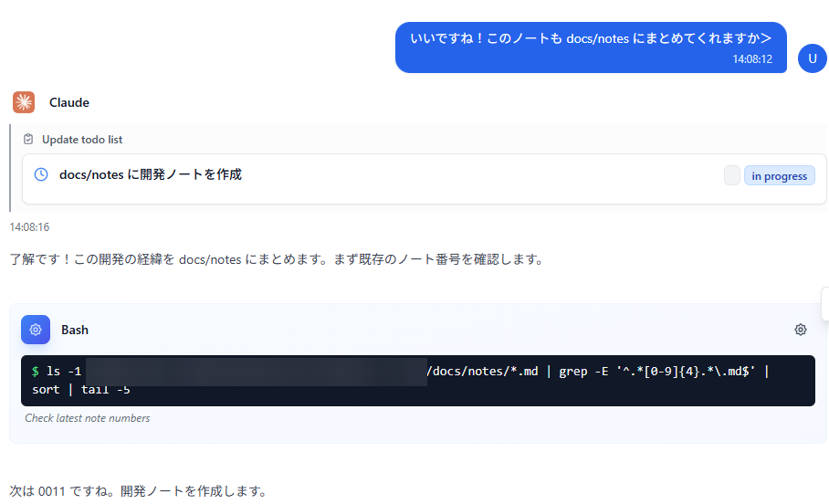Image resolution: width=829 pixels, height=504 pixels.
Task: Click the user avatar labeled U
Action: [812, 58]
